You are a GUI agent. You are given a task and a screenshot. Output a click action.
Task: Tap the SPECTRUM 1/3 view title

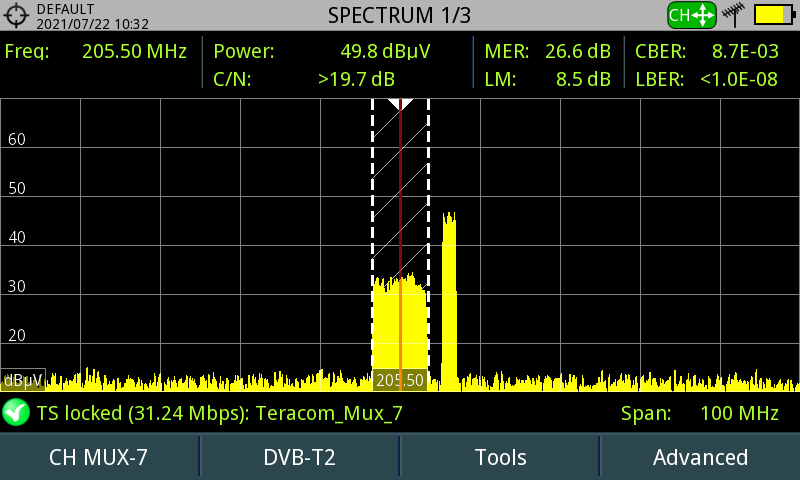(399, 15)
